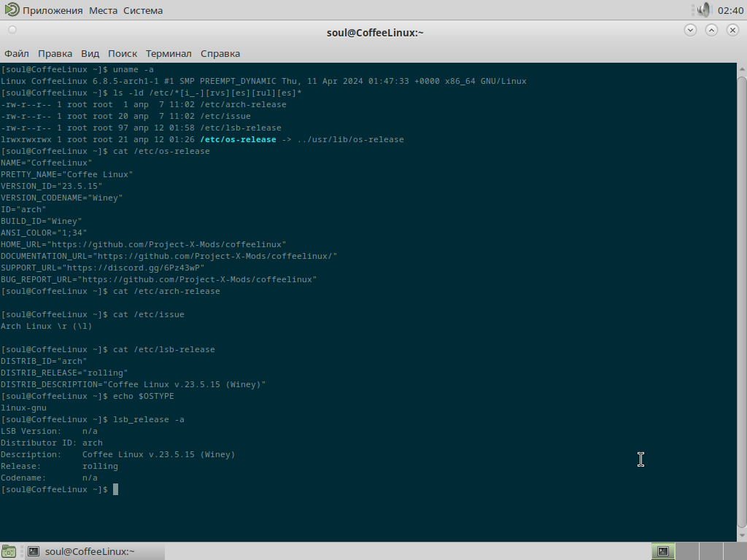Click the 'Arch Linux \r (\l)' output line
747x560 pixels.
tap(46, 326)
